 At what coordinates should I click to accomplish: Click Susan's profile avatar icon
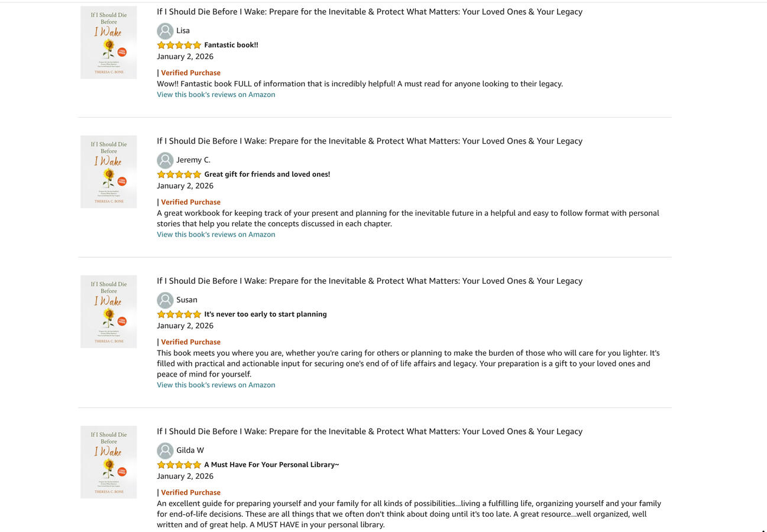pos(165,300)
